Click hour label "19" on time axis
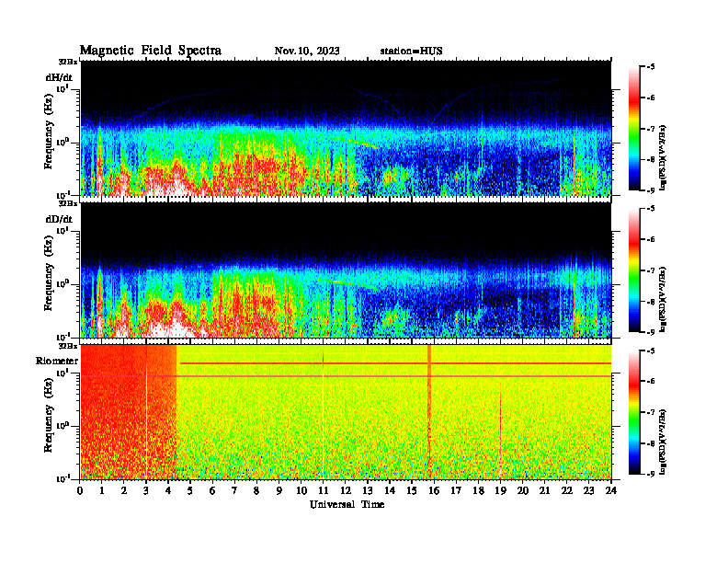The height and width of the screenshot is (563, 728). pyautogui.click(x=500, y=490)
